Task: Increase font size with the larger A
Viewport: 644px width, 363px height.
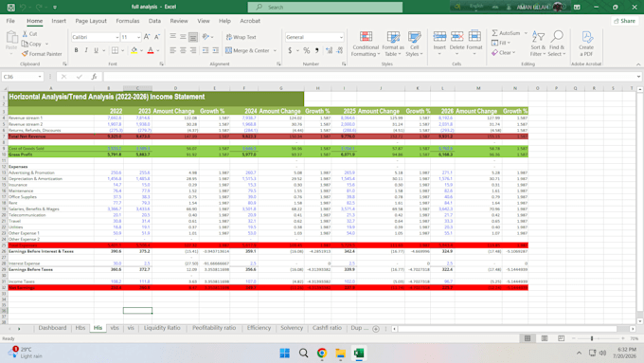Action: click(x=147, y=37)
